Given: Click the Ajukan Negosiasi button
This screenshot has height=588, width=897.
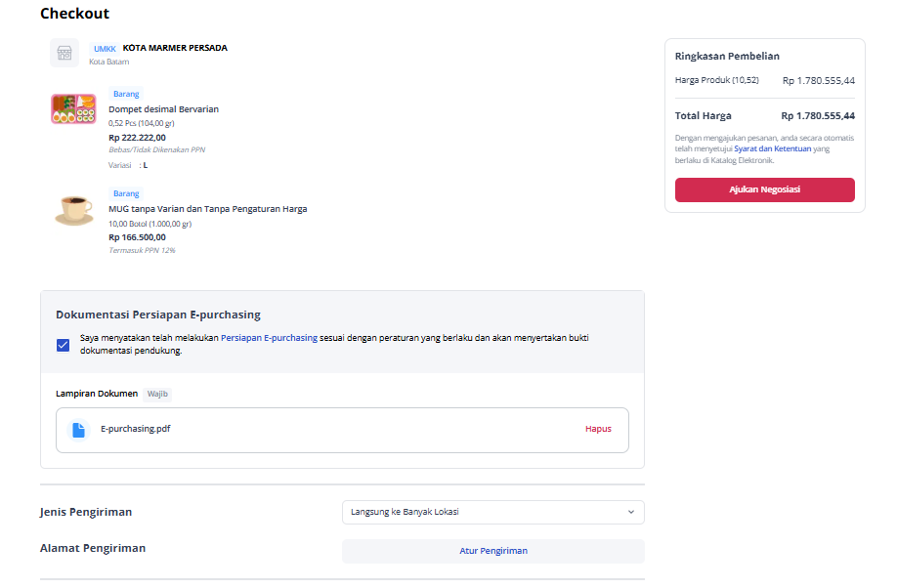Looking at the screenshot, I should pos(764,189).
